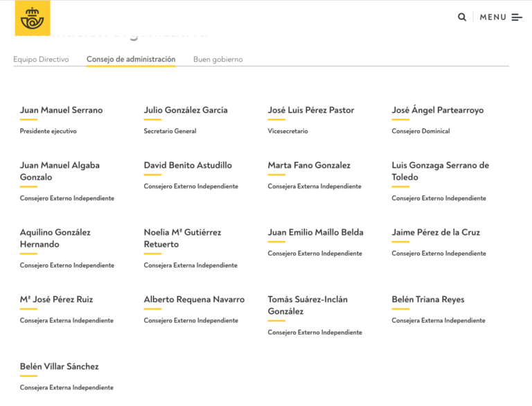Click Juan Manuel Serrano name

click(x=61, y=110)
